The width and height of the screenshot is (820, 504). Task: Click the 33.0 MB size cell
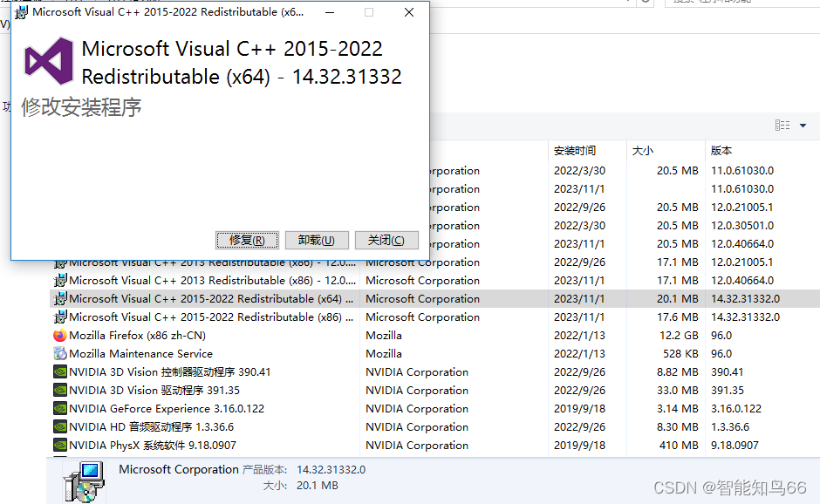click(x=677, y=390)
